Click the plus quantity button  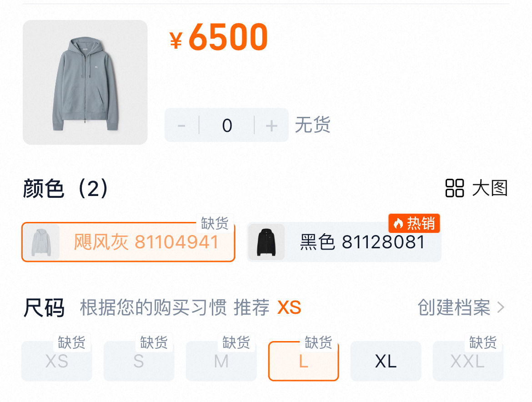tap(271, 125)
